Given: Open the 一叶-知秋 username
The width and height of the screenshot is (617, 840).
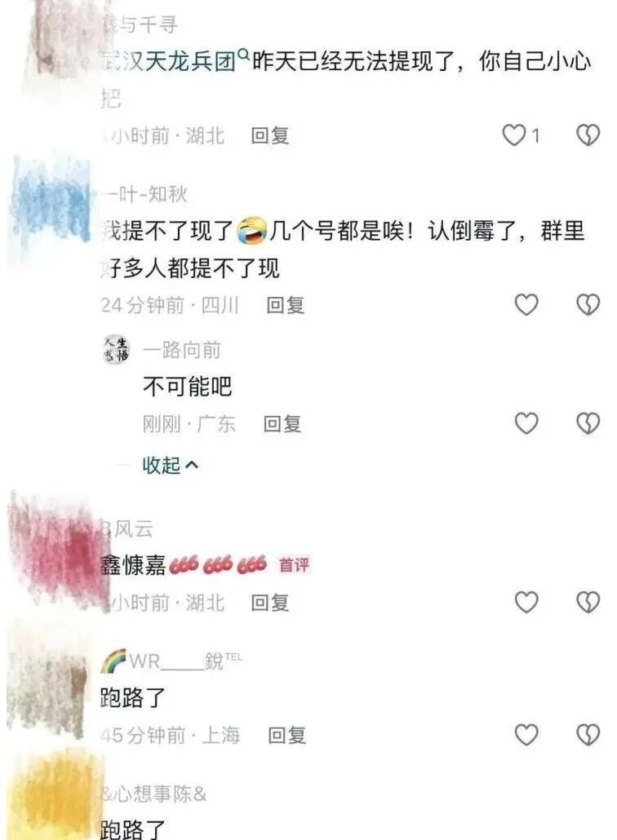Looking at the screenshot, I should (x=144, y=194).
